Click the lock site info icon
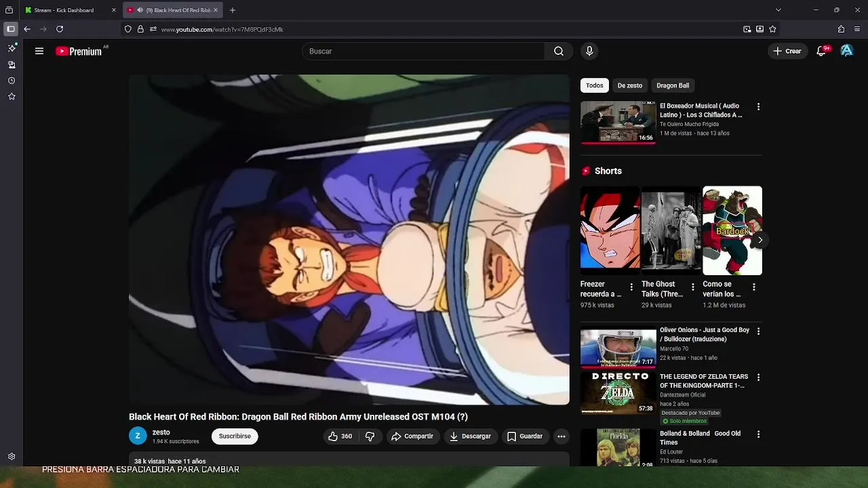Image resolution: width=868 pixels, height=488 pixels. [140, 29]
